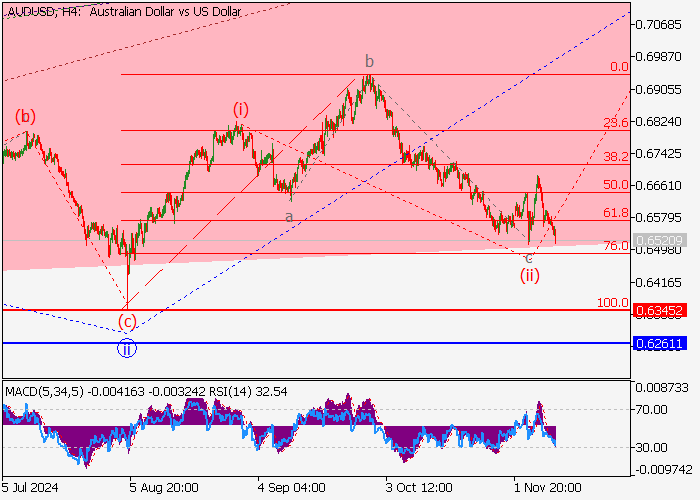Click the blue price label 0.62611
Screen dimensions: 700x500
coord(659,343)
